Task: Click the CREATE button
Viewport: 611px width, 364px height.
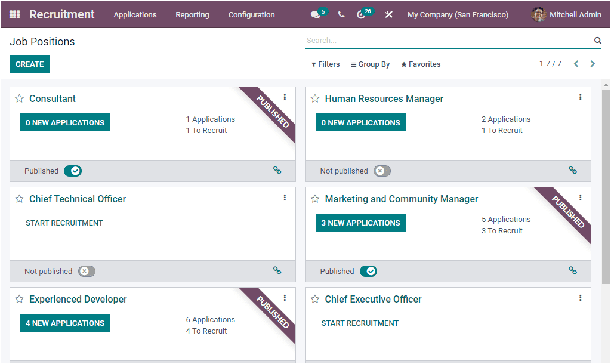Action: coord(29,64)
